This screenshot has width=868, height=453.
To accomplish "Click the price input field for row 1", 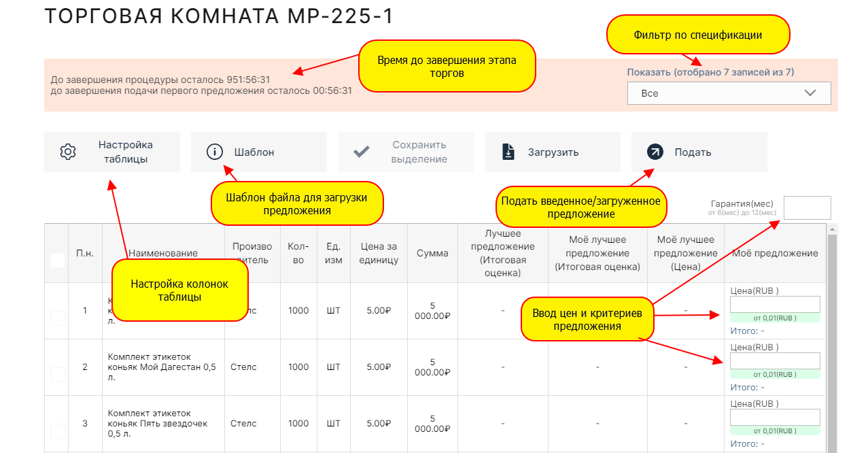I will point(774,304).
